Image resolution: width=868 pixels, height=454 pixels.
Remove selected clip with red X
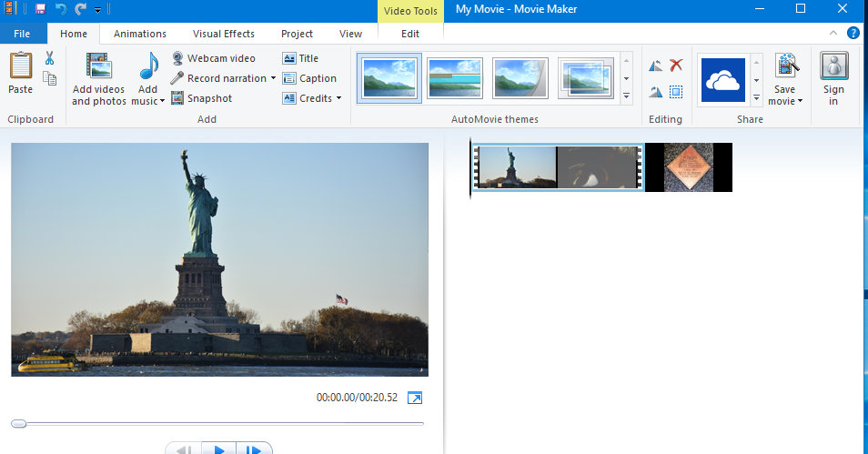[x=676, y=66]
